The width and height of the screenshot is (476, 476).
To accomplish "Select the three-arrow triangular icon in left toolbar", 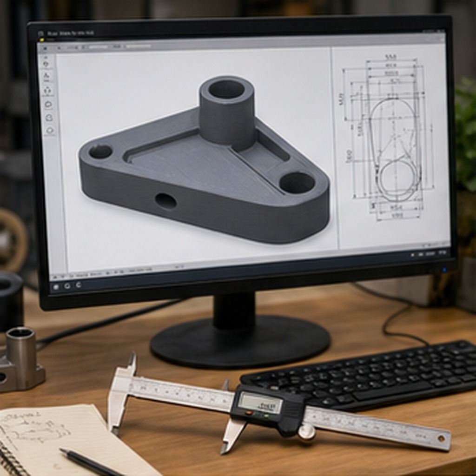I will 47,90.
